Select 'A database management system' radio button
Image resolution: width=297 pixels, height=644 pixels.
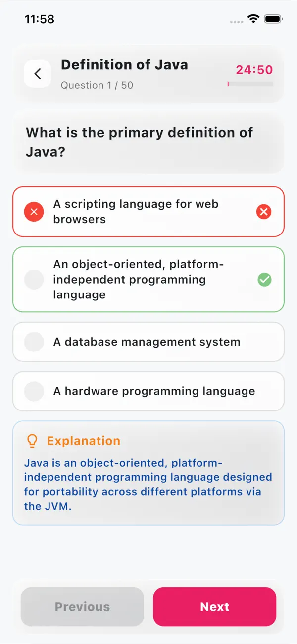(x=34, y=342)
